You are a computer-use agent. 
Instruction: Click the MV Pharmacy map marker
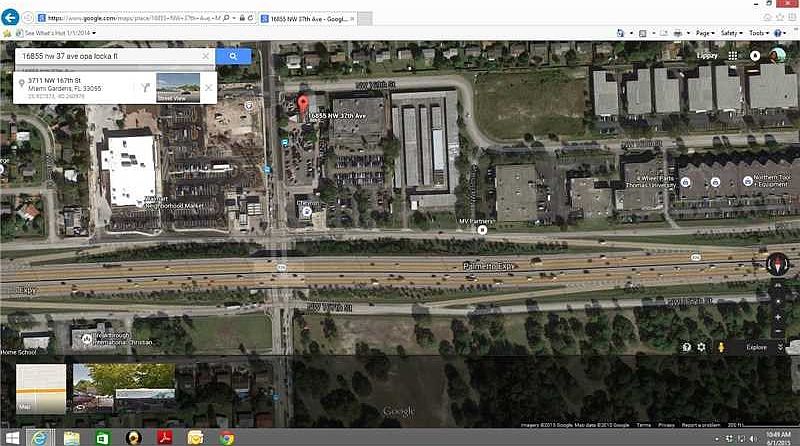pos(482,230)
